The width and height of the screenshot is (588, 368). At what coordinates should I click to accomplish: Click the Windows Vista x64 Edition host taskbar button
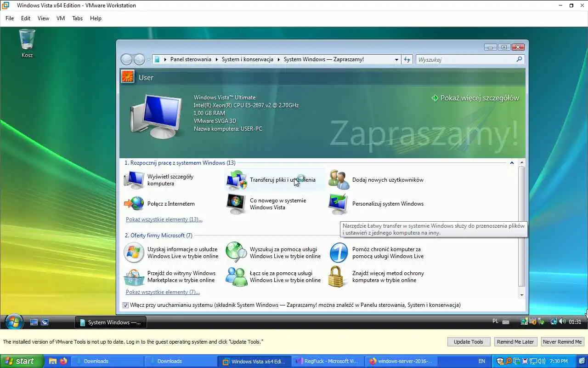(254, 361)
